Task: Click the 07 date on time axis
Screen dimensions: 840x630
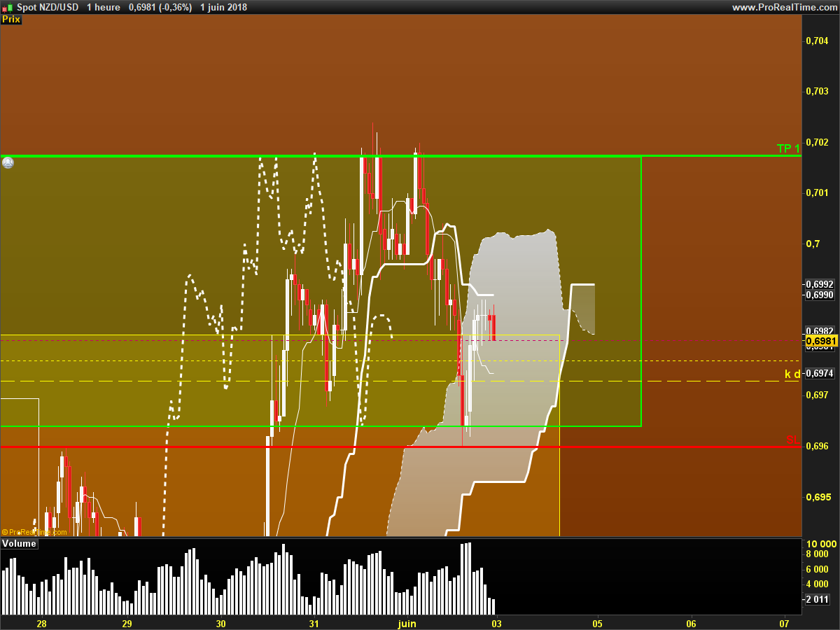Action: pyautogui.click(x=784, y=623)
